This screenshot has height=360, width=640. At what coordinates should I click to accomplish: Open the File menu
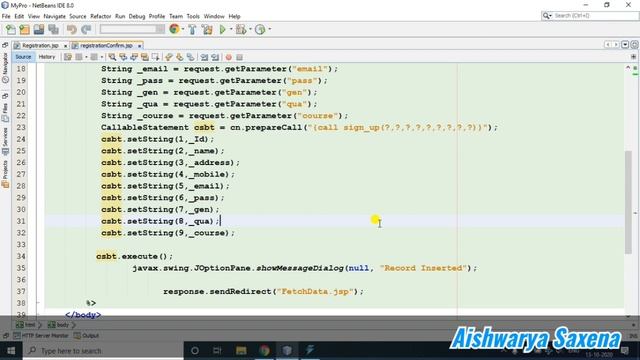[x=6, y=16]
